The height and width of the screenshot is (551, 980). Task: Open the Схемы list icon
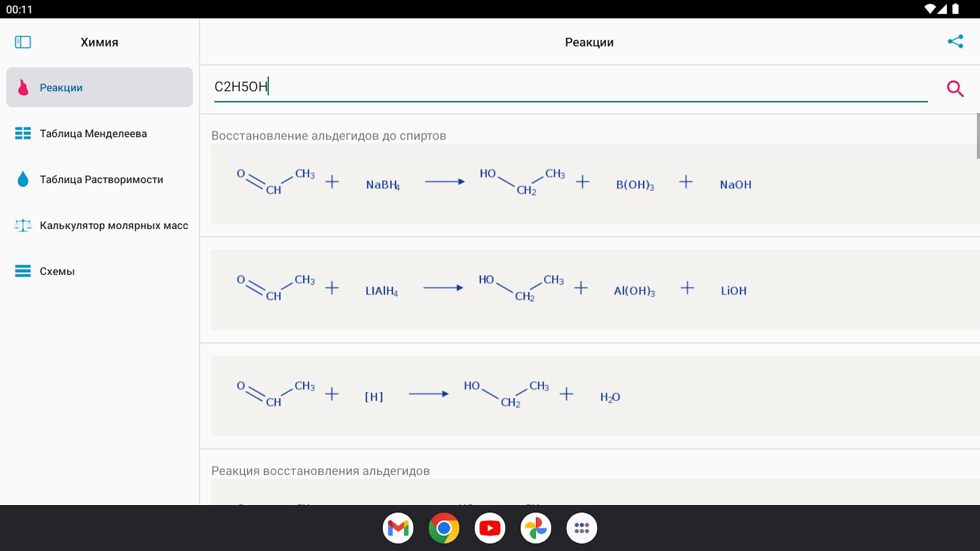(x=23, y=271)
